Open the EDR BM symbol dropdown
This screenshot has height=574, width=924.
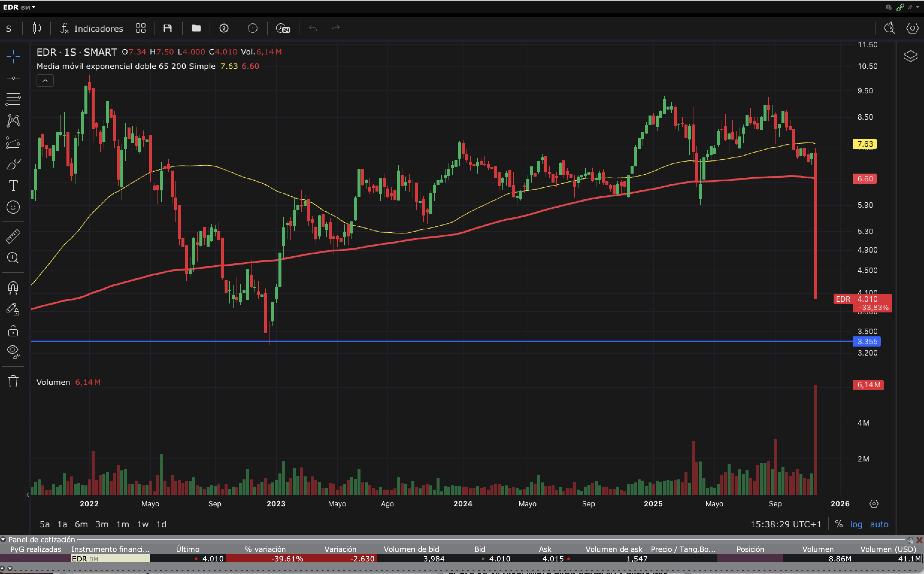pyautogui.click(x=19, y=7)
